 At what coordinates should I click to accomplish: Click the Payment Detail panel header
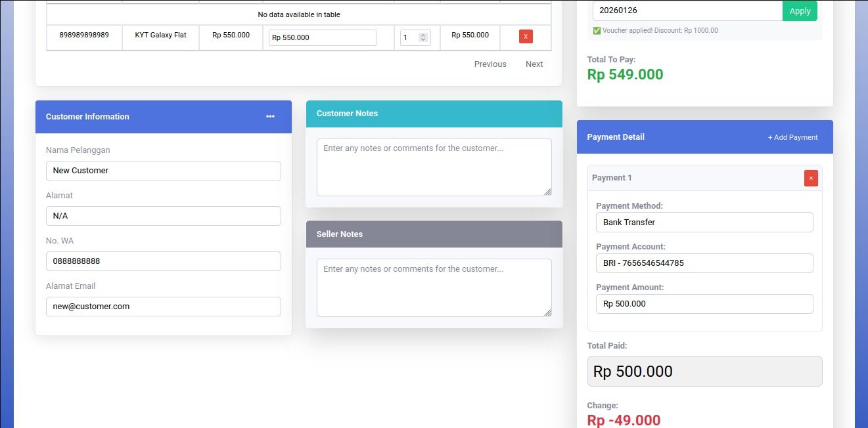click(x=705, y=137)
